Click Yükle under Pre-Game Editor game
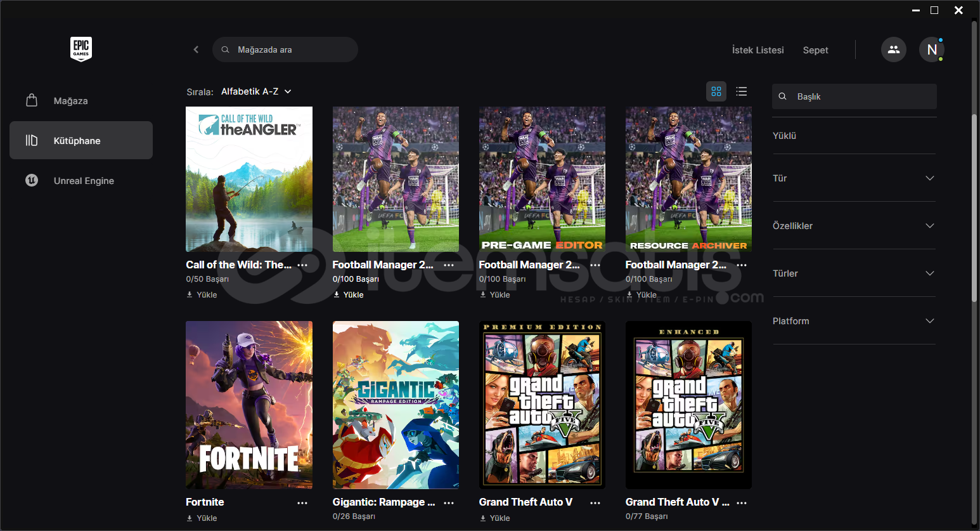 [494, 294]
